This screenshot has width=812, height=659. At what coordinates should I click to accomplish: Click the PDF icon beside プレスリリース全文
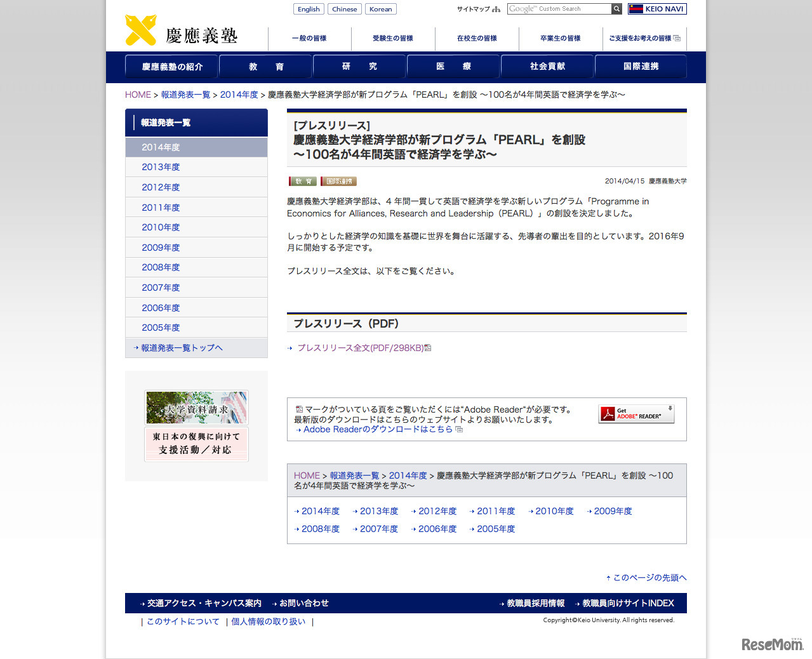coord(428,347)
